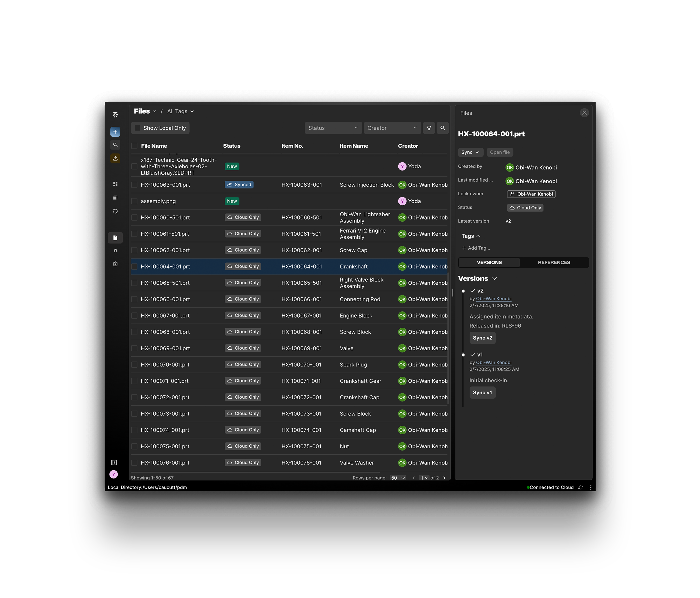This screenshot has width=700, height=598.
Task: Open the clipboard/tasks icon in sidebar
Action: point(115,264)
